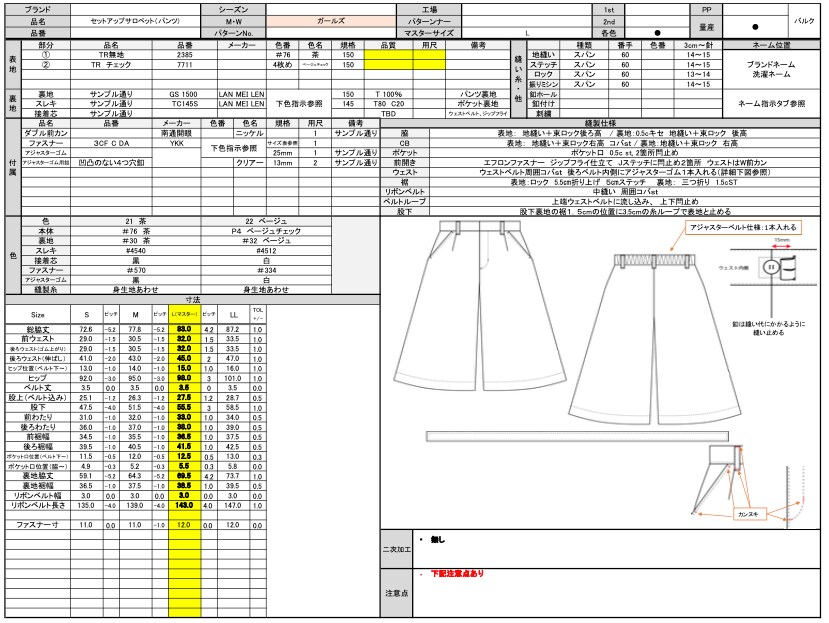Click the 147.0 ribbon belt length value
This screenshot has width=829, height=623.
[x=233, y=506]
